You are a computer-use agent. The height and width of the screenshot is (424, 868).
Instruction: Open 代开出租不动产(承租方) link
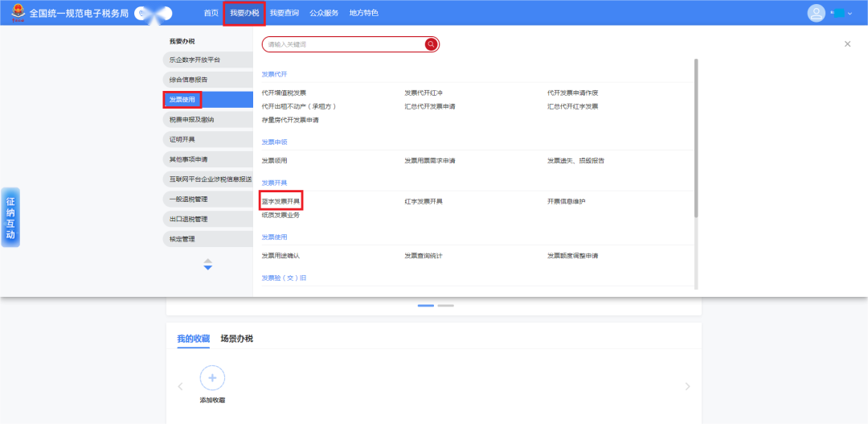[x=299, y=106]
